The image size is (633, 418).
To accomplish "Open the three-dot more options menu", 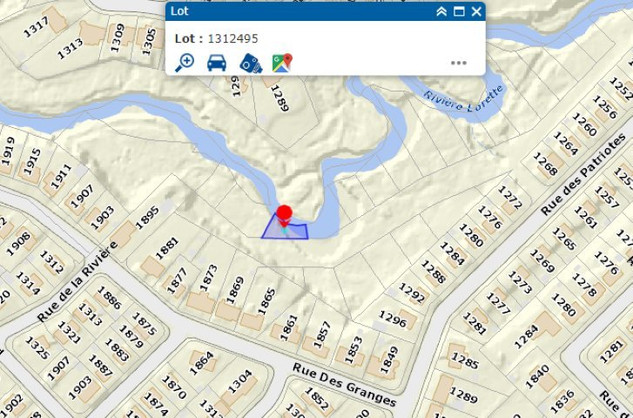I will 459,63.
